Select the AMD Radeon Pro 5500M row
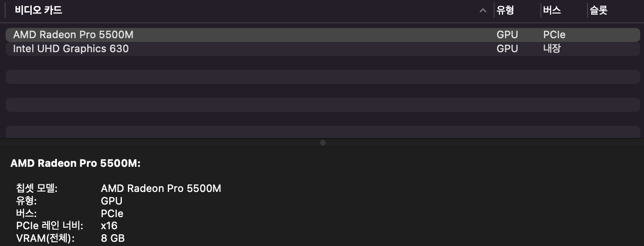644x246 pixels. [73, 35]
